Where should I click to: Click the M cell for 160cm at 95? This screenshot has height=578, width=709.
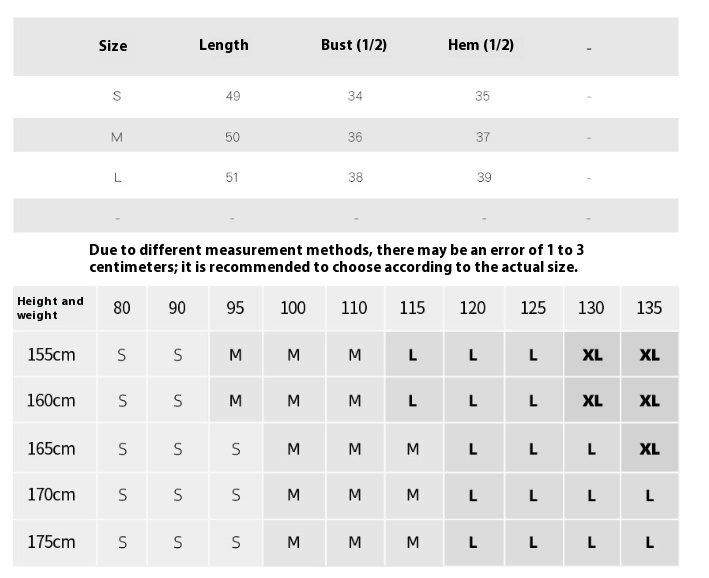pyautogui.click(x=235, y=401)
